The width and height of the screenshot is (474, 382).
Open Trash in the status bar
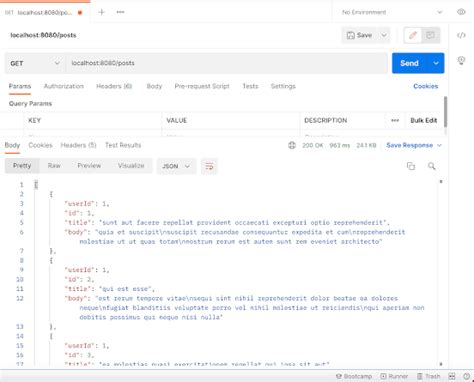click(x=429, y=376)
